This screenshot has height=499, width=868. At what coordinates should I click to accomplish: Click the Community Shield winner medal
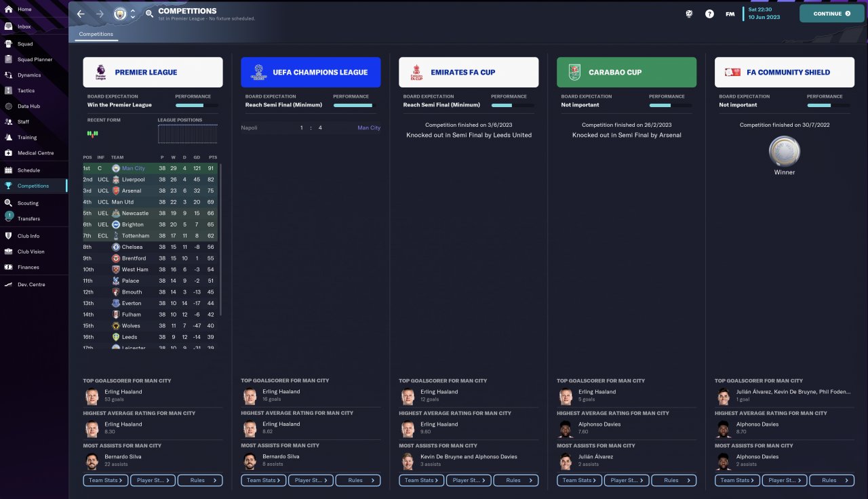coord(785,151)
